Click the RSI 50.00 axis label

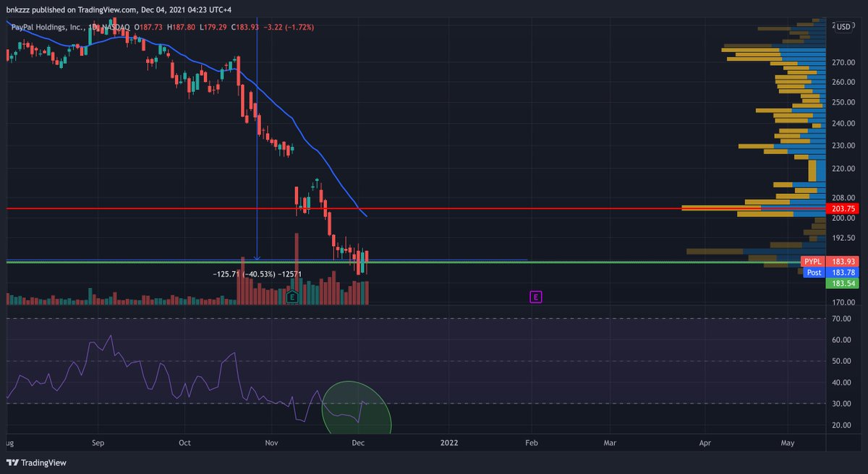[x=841, y=361]
